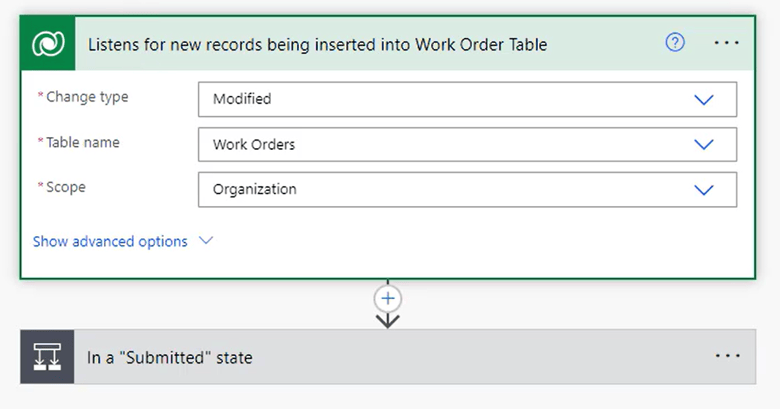Image resolution: width=780 pixels, height=409 pixels.
Task: Click the Table name field label
Action: (83, 142)
